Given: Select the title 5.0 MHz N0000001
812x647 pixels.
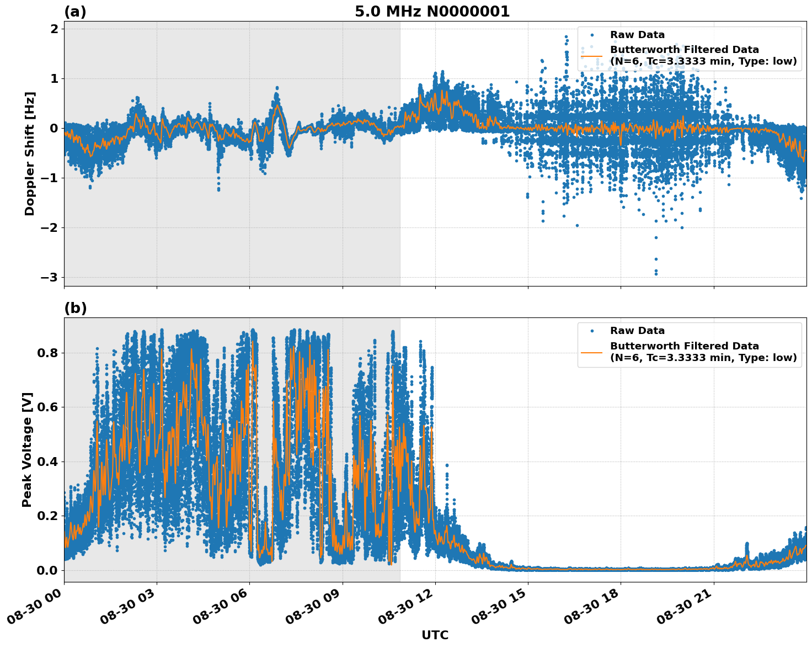Looking at the screenshot, I should [x=434, y=11].
